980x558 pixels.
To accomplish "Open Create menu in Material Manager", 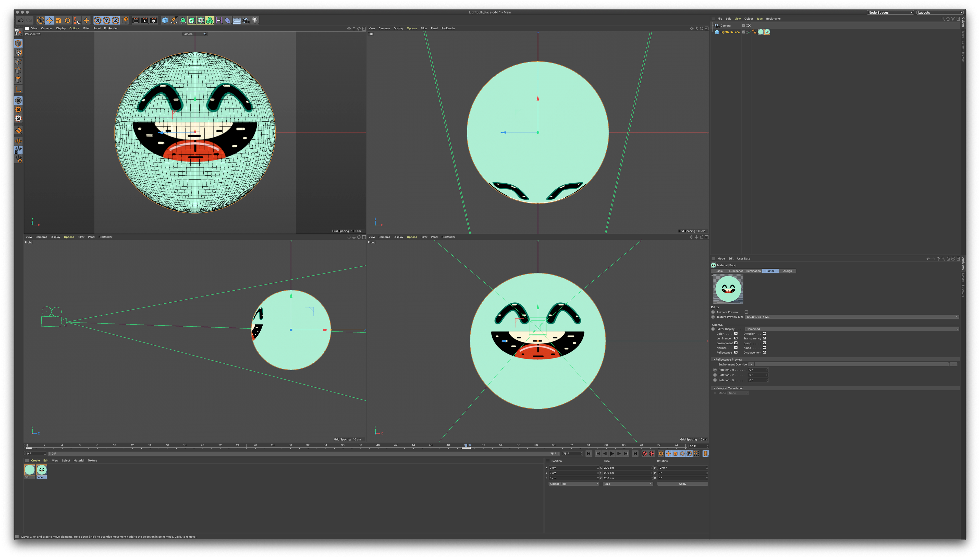I will point(35,461).
